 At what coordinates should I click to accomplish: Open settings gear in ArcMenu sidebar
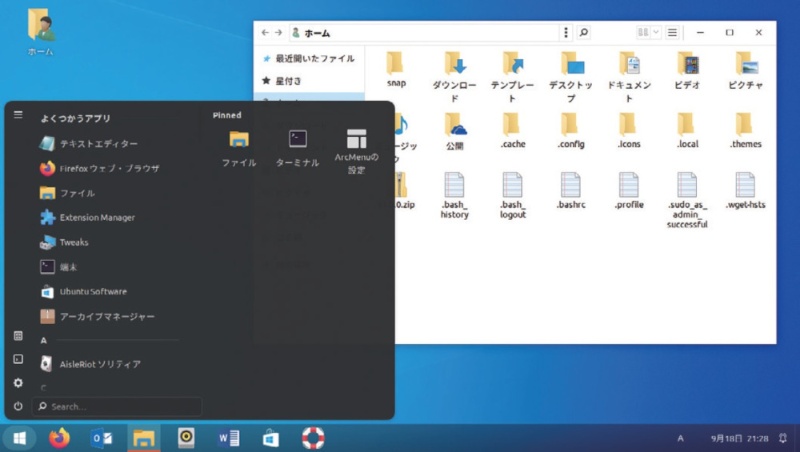point(18,383)
